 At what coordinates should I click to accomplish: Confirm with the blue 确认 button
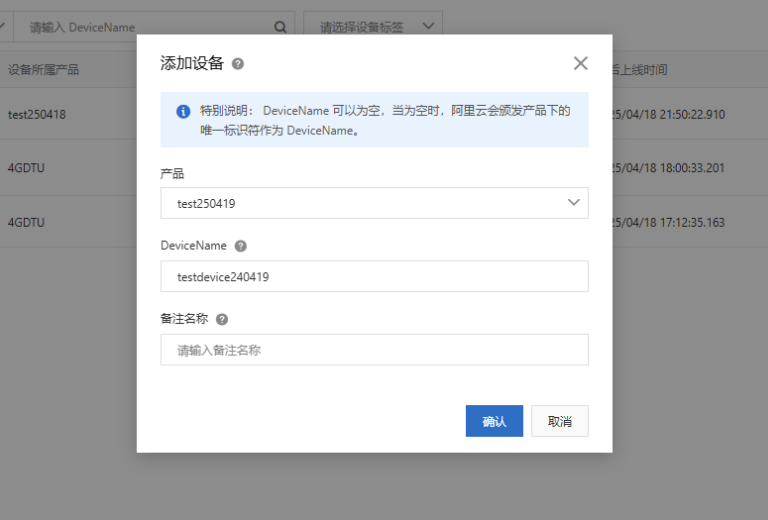(x=494, y=421)
